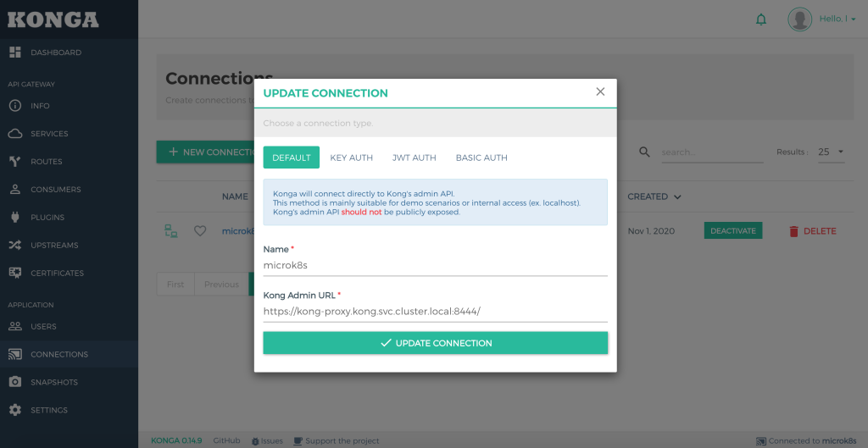Open the Info sidebar icon

(x=15, y=106)
